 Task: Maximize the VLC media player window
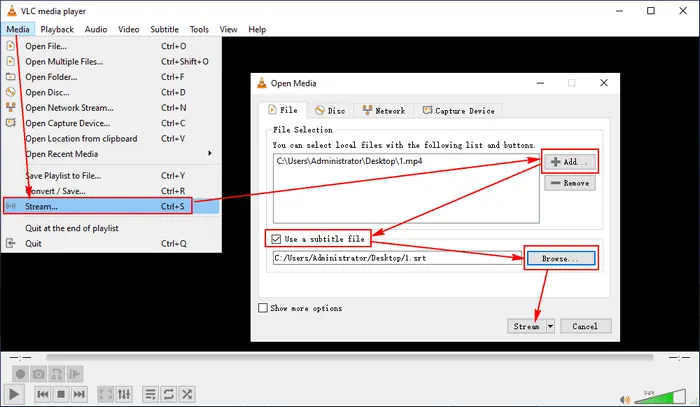651,11
